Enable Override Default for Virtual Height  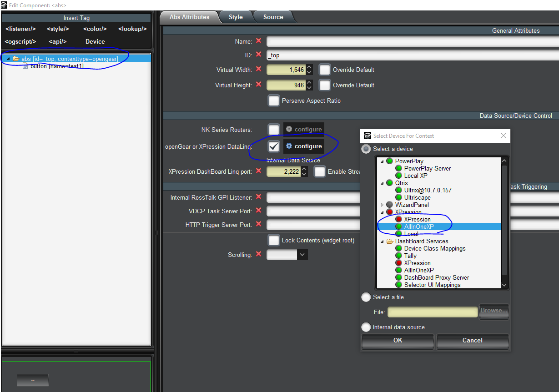(x=324, y=85)
